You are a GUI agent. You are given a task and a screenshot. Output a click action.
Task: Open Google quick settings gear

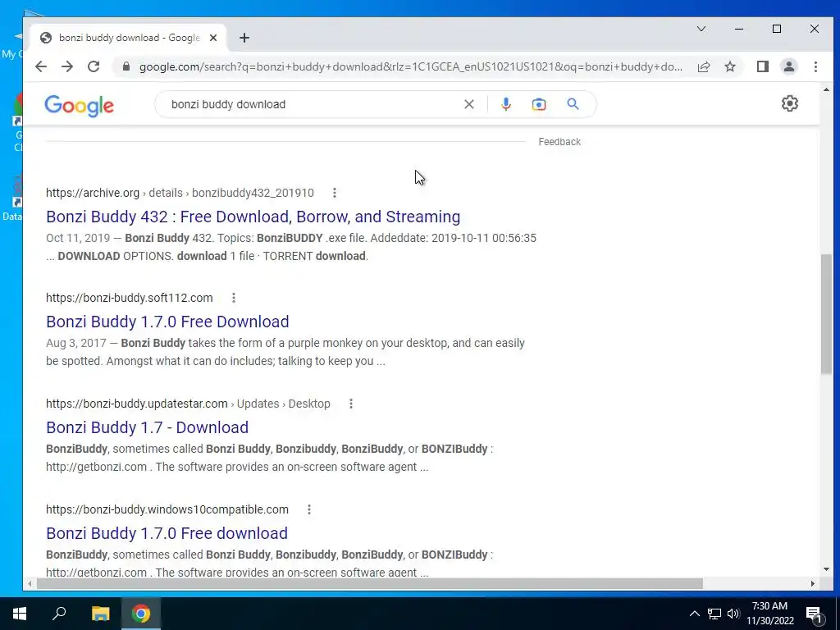tap(790, 103)
